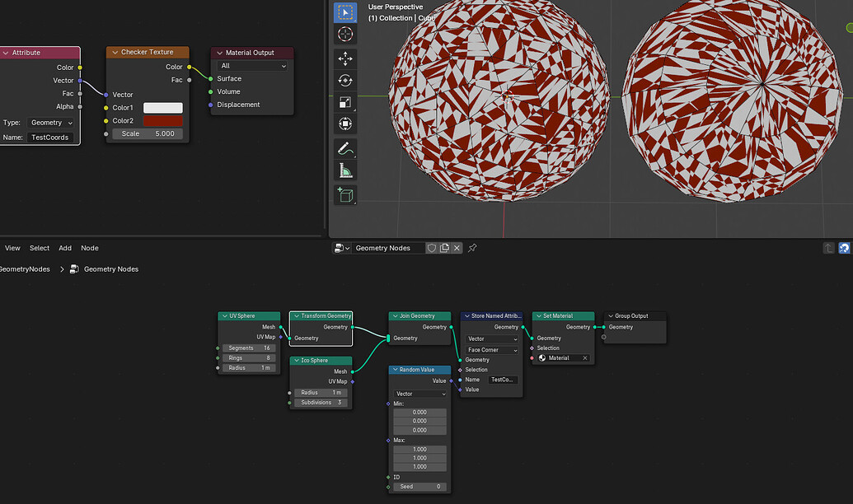Collapse the Attribute node

coord(6,53)
